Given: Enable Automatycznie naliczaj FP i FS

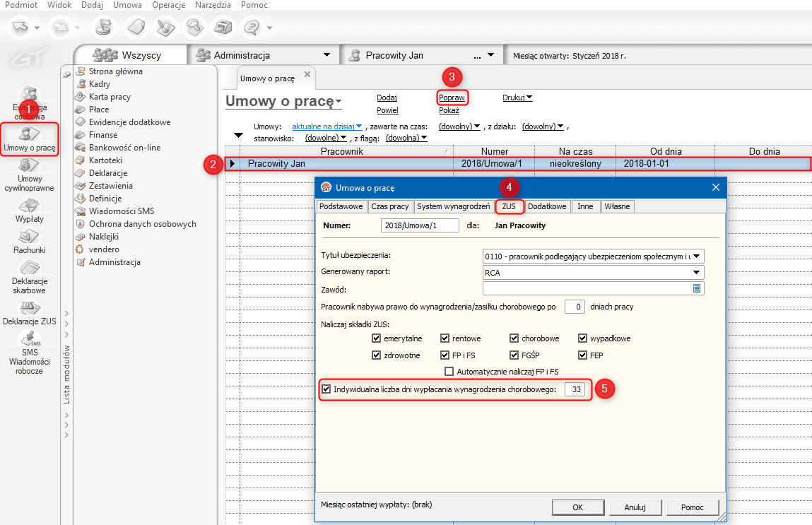Looking at the screenshot, I should pos(449,372).
